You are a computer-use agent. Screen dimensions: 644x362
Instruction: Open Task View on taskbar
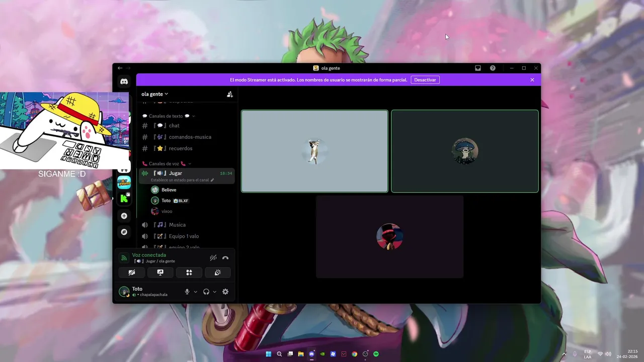tap(290, 354)
